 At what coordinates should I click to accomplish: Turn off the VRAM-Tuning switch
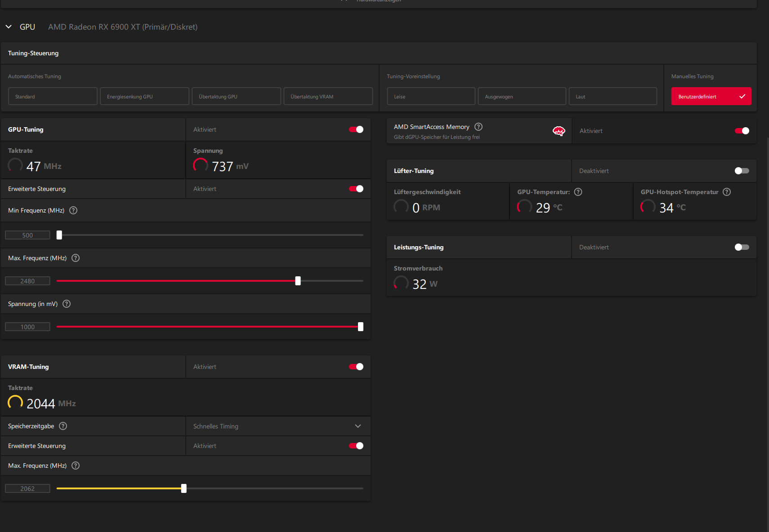[x=356, y=367]
